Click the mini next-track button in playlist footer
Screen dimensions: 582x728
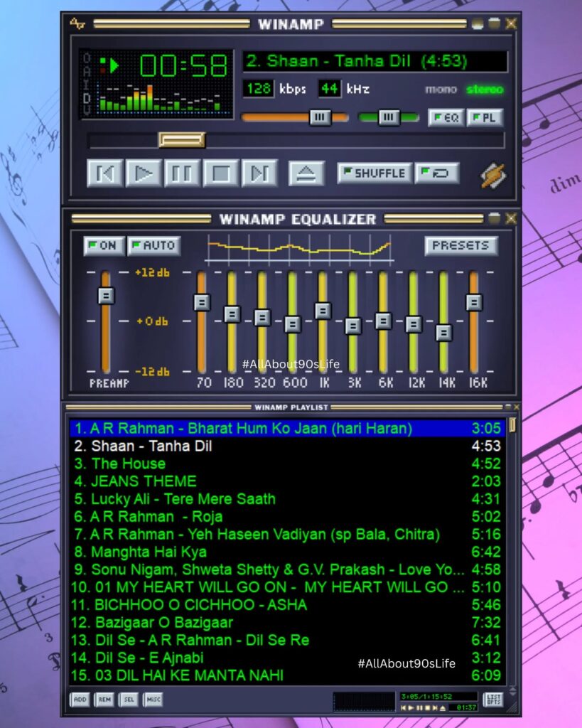(x=436, y=708)
